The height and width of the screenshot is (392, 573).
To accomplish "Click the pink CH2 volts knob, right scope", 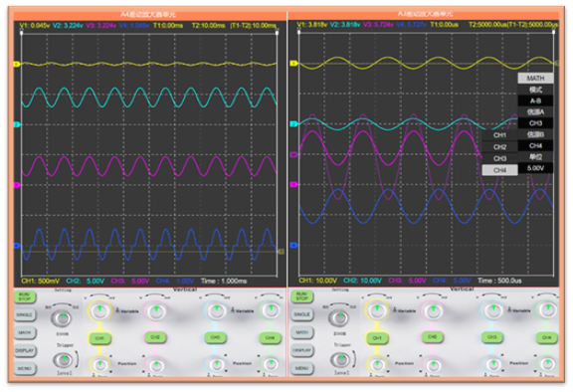I will pos(434,310).
